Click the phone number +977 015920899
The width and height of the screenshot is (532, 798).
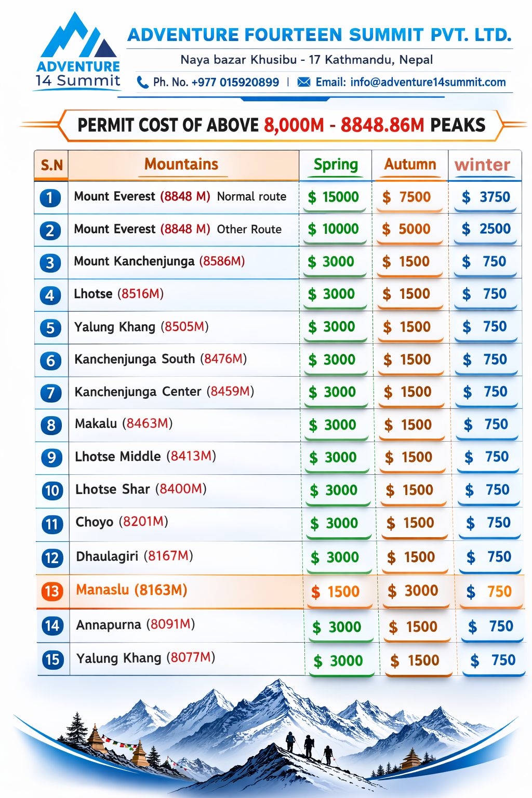(235, 82)
